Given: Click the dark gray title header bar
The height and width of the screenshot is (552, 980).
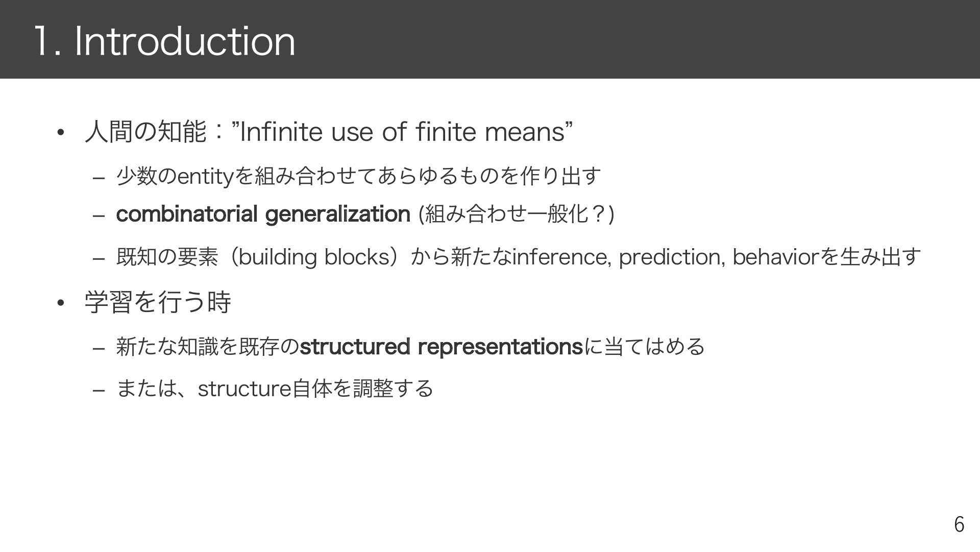Looking at the screenshot, I should [x=490, y=39].
